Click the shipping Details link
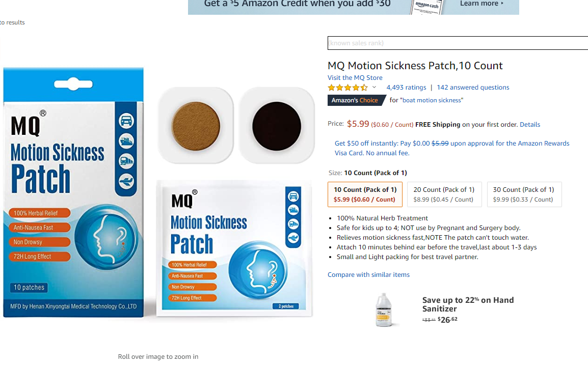The height and width of the screenshot is (368, 588). (x=529, y=124)
